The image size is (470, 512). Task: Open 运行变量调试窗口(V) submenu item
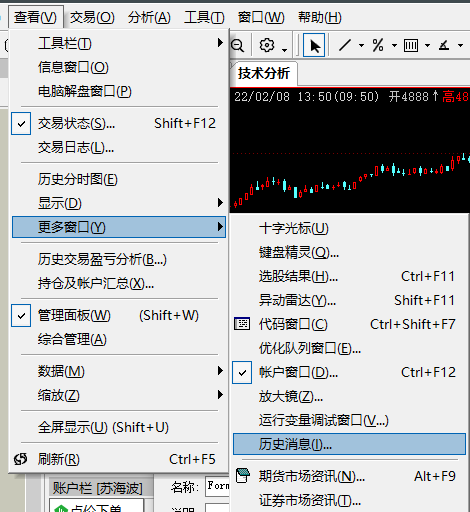pyautogui.click(x=349, y=420)
